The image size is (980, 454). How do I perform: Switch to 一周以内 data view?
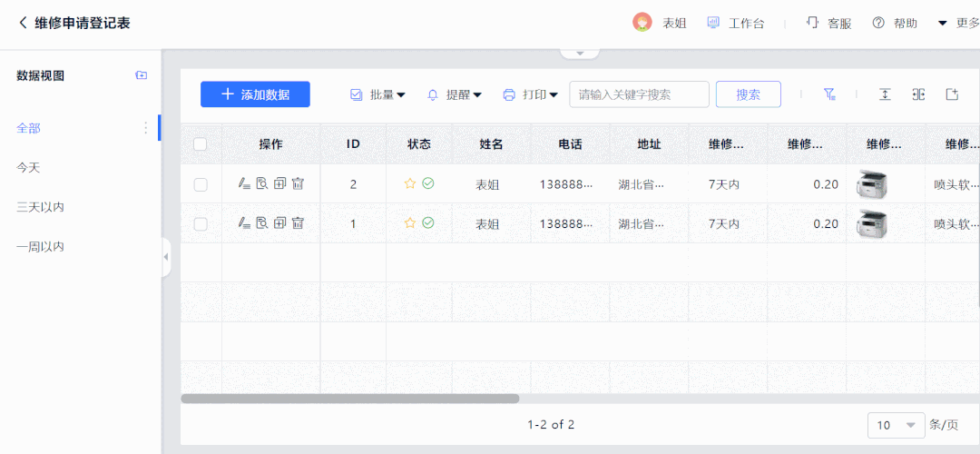pos(40,246)
